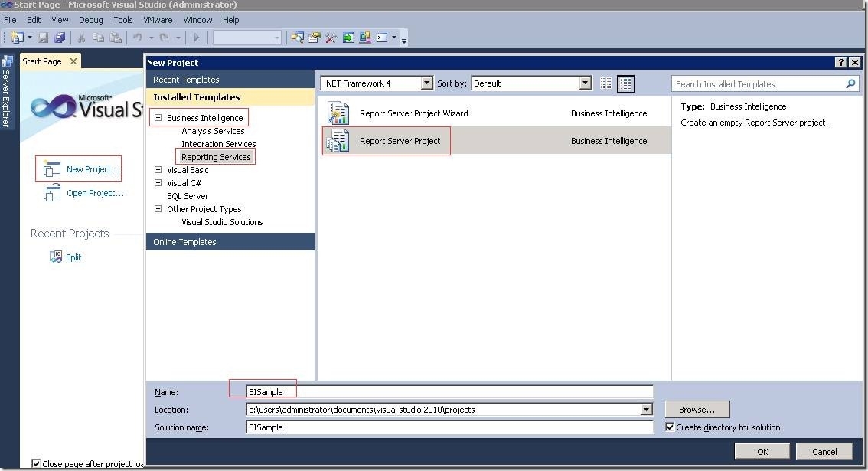The height and width of the screenshot is (471, 868).
Task: Open the Window menu
Action: point(197,20)
